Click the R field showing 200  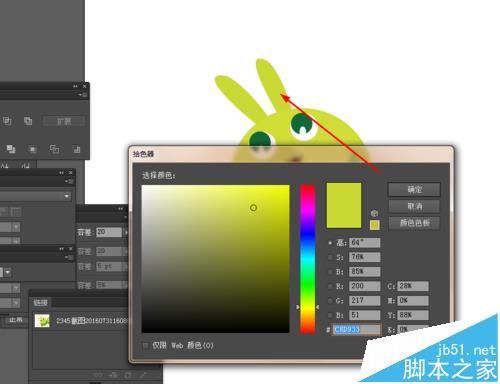364,286
